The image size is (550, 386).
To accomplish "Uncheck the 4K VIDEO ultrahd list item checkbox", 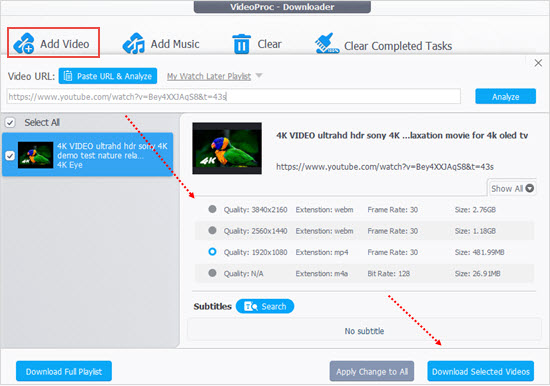I will point(10,155).
